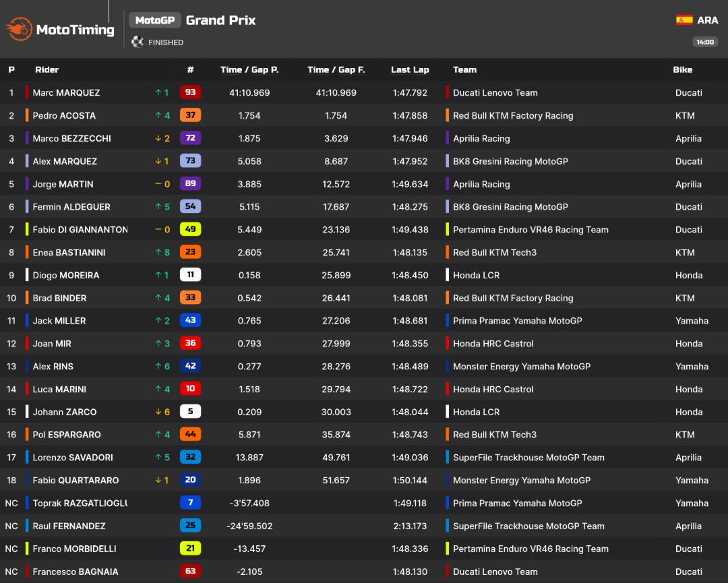
Task: Click number badge 44 for Pol Espargaro
Action: [190, 434]
